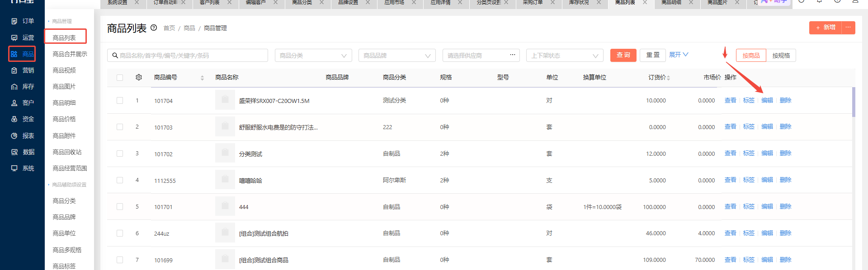Click the magnifier icon in the search box
Viewport: 868px width, 270px height.
[x=115, y=56]
